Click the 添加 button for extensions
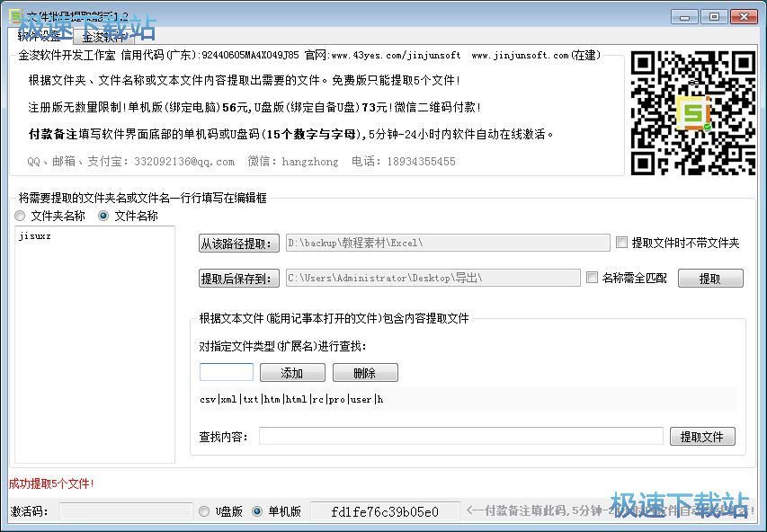 (292, 373)
